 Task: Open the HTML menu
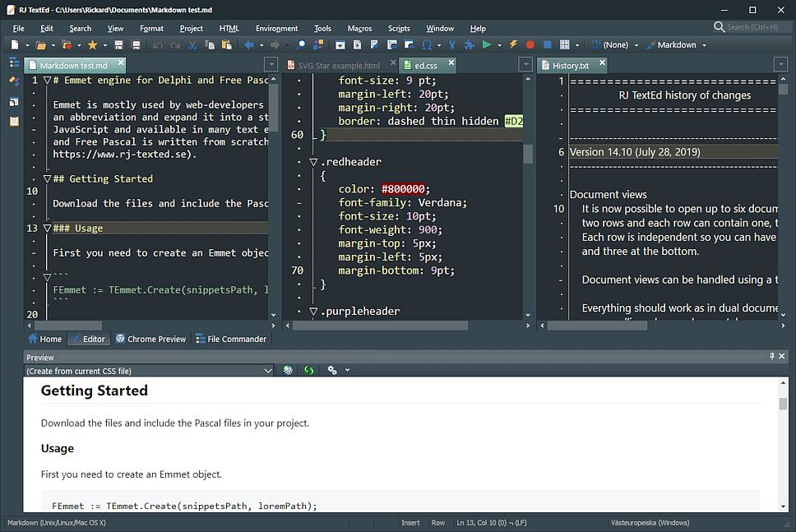(229, 29)
